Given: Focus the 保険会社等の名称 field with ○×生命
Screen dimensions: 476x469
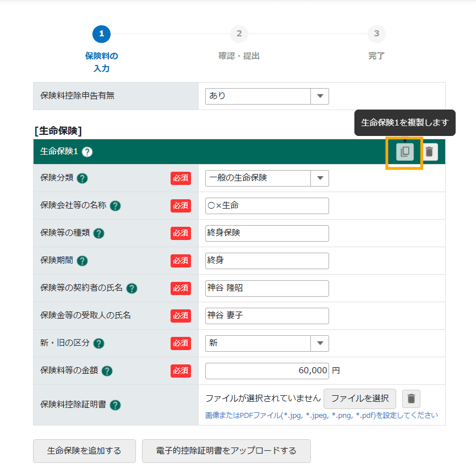Looking at the screenshot, I should click(x=267, y=206).
